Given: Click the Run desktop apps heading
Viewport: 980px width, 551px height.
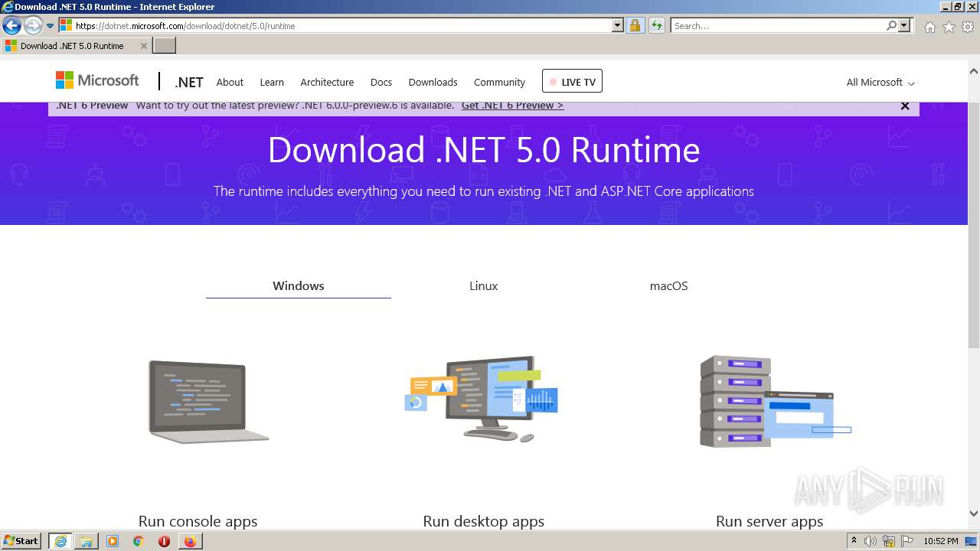Looking at the screenshot, I should click(484, 521).
